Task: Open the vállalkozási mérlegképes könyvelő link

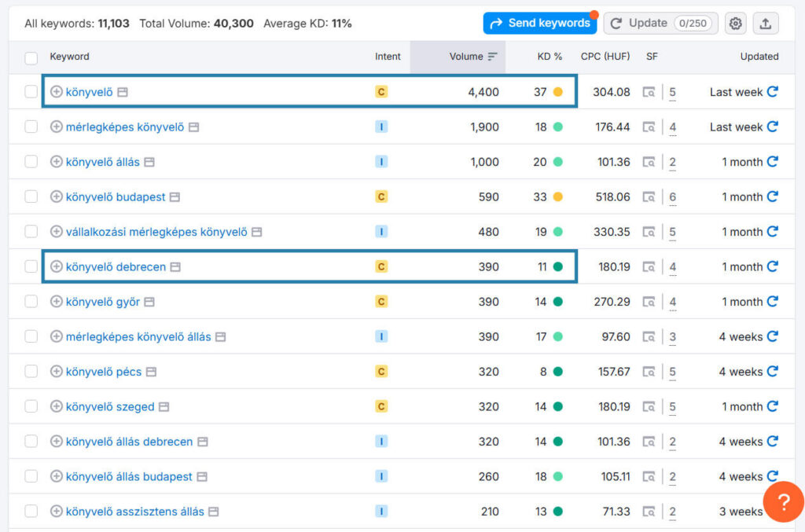Action: click(156, 232)
